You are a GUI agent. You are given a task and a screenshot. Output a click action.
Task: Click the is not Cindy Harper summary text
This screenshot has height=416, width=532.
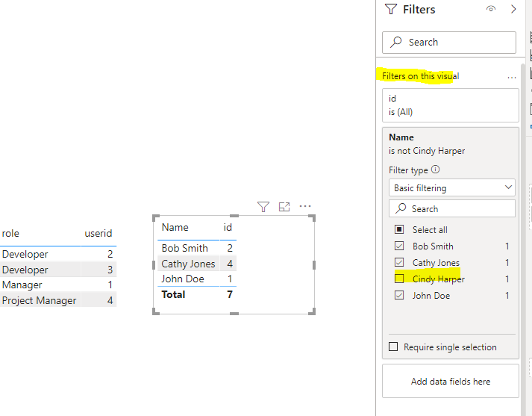427,151
